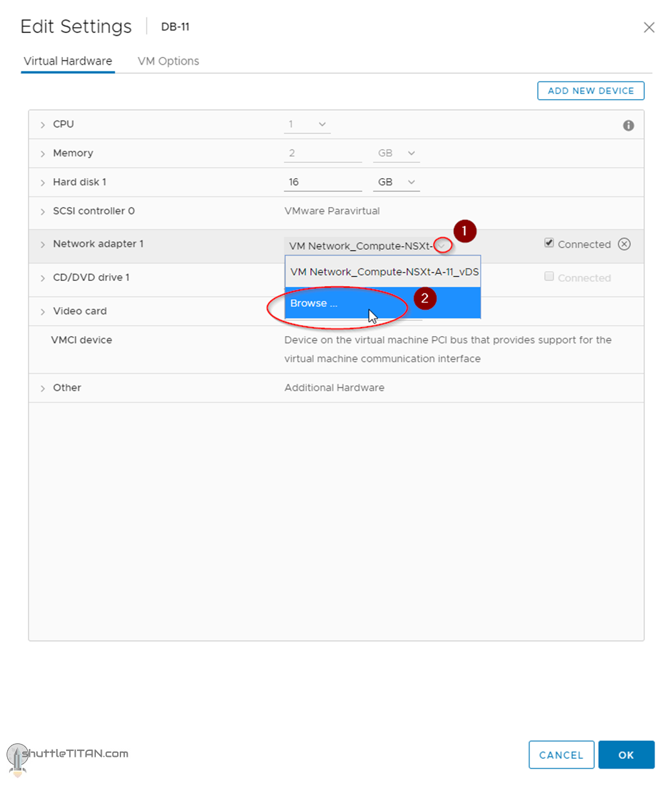Expand the Video card row
672x786 pixels.
point(43,311)
